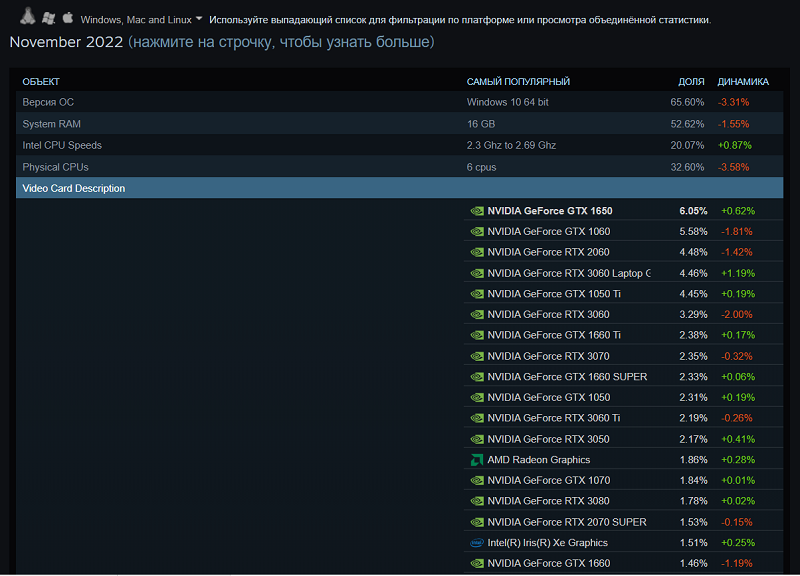Image resolution: width=800 pixels, height=576 pixels.
Task: Click the САМЫЙ ПОПУЛЯРНЫЙ column header
Action: point(518,82)
